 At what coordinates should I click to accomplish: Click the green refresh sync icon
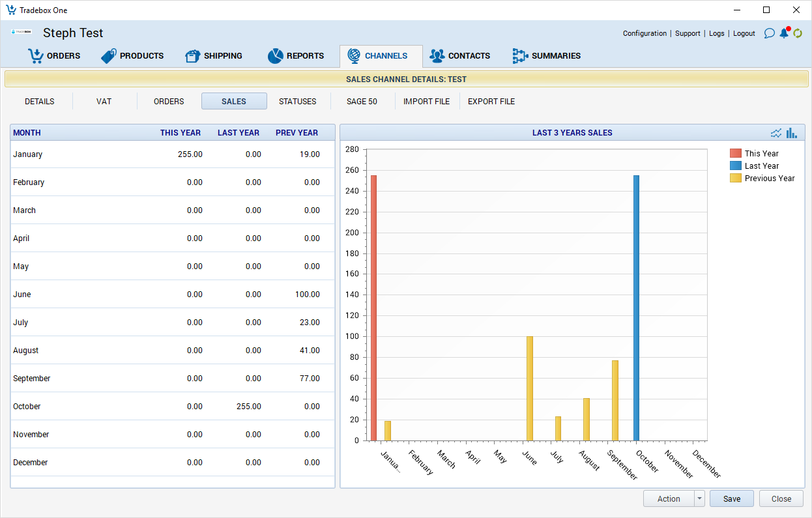[798, 33]
